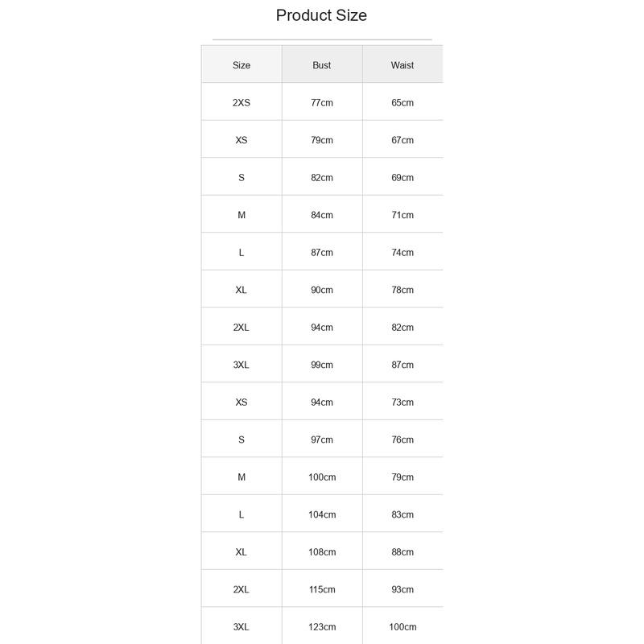The image size is (644, 644).
Task: Click the 77cm bust value
Action: (322, 102)
